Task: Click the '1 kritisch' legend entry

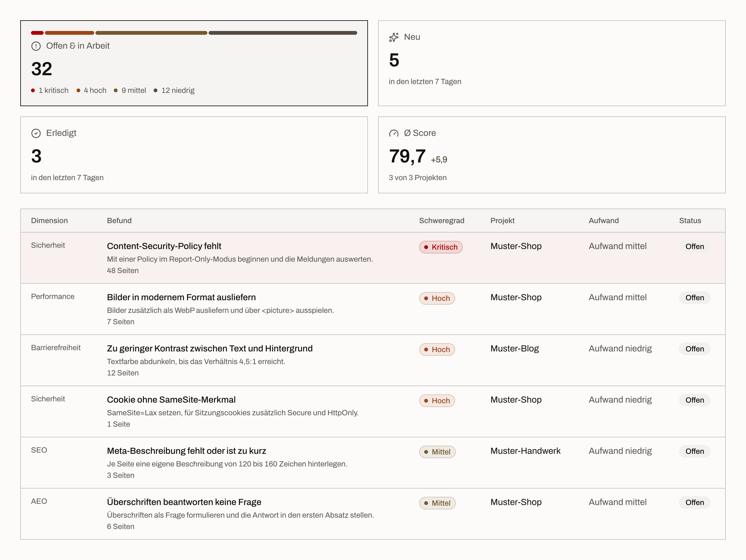Action: click(50, 90)
